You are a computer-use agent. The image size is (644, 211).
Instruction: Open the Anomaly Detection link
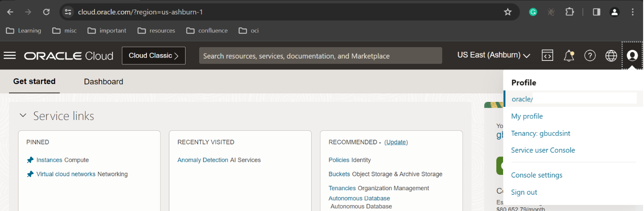(203, 160)
